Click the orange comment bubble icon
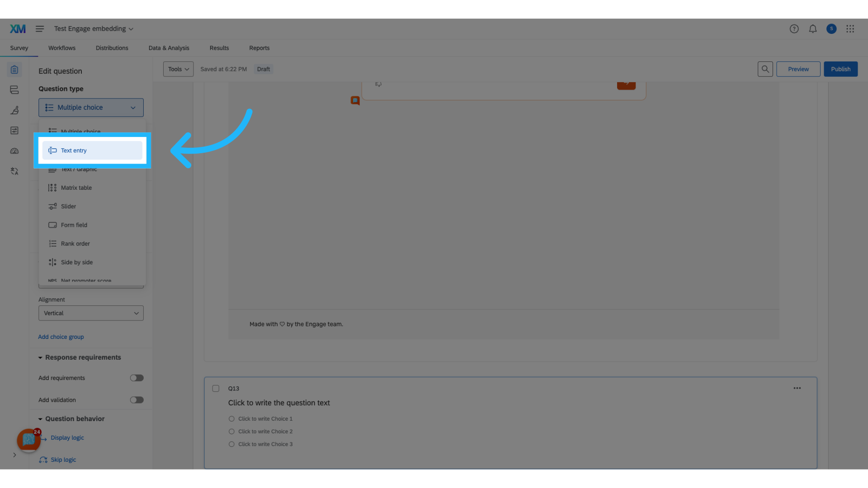 (355, 101)
